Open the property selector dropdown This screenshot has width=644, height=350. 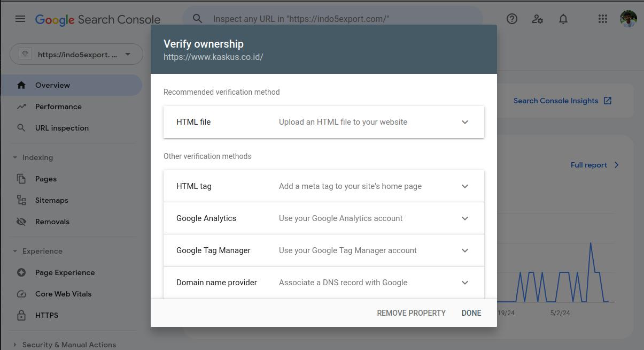coord(76,54)
